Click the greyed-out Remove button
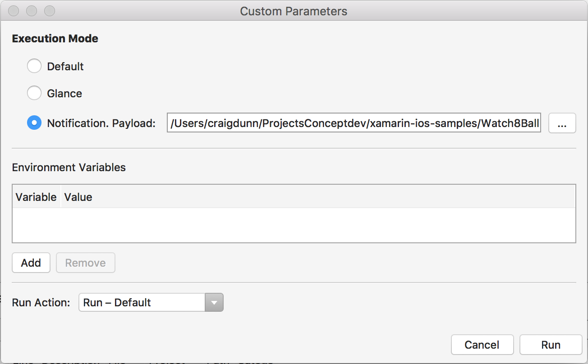The width and height of the screenshot is (588, 364). click(x=85, y=263)
